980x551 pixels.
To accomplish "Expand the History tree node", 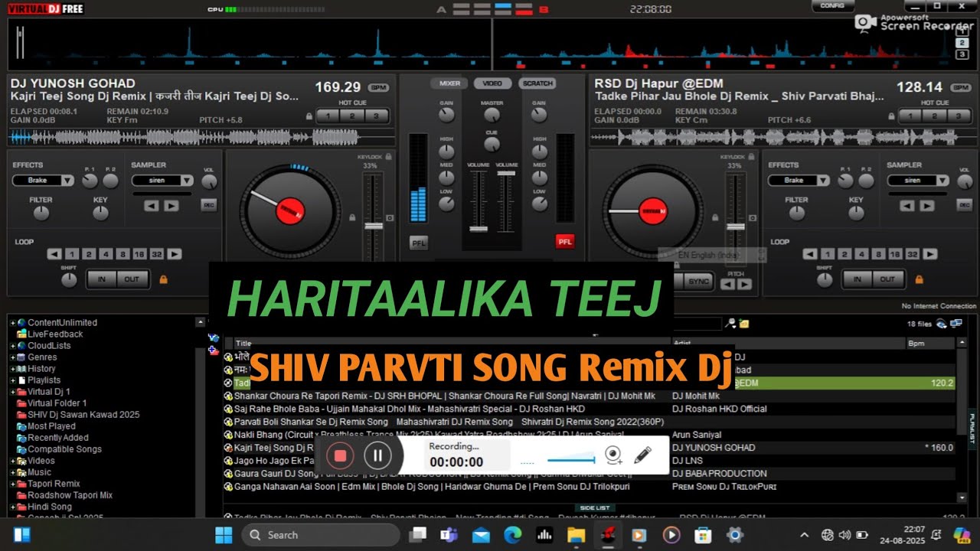I will pyautogui.click(x=13, y=369).
